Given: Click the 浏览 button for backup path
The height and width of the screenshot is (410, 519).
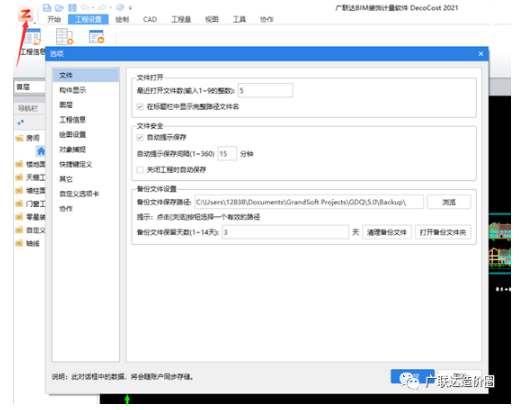Looking at the screenshot, I should click(x=449, y=202).
